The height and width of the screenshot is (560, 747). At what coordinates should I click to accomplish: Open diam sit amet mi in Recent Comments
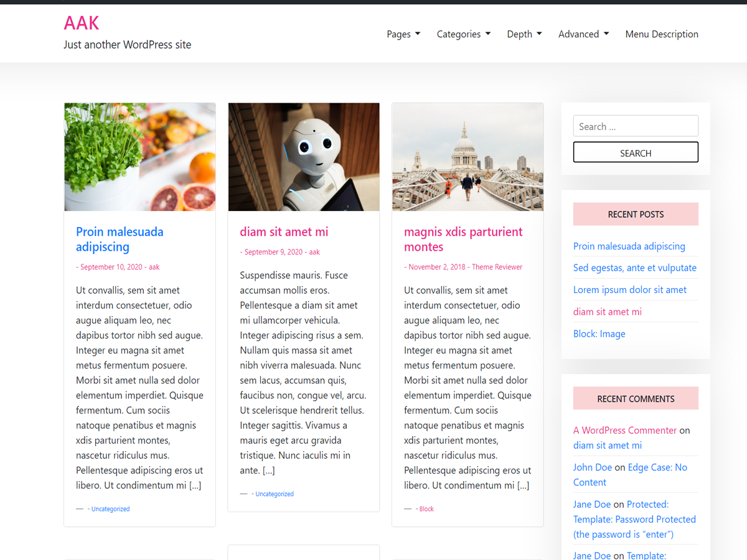(608, 446)
